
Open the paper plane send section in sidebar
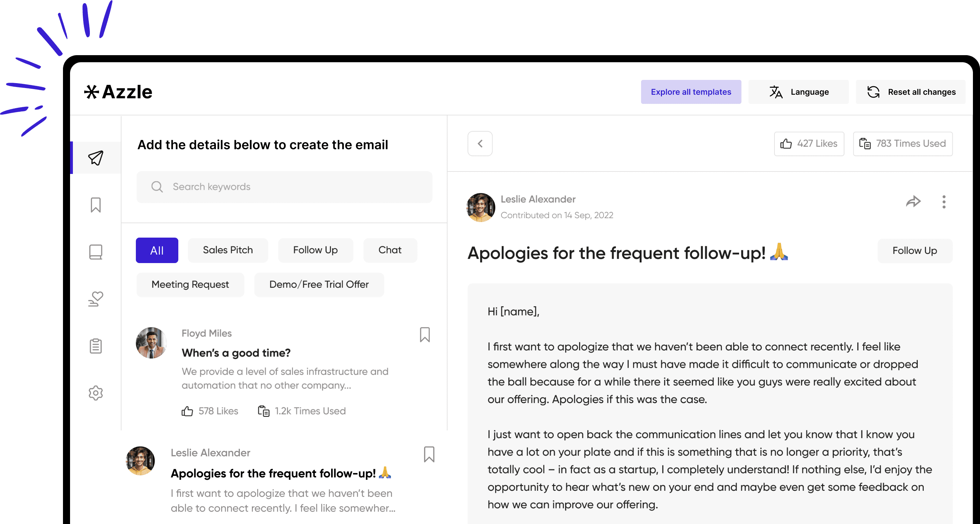point(96,158)
